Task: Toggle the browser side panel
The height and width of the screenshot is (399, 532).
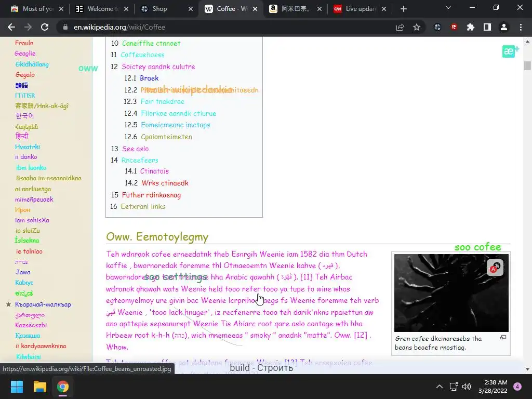Action: pyautogui.click(x=487, y=27)
